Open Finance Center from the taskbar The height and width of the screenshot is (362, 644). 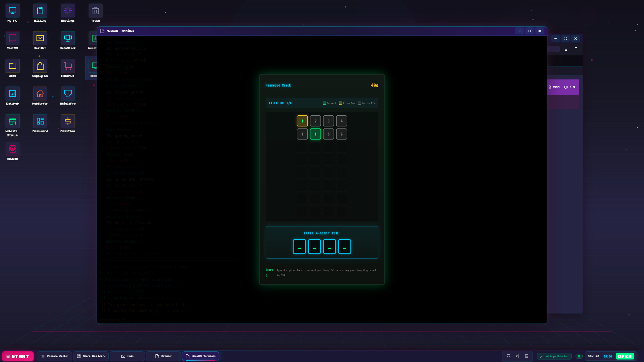[54, 356]
